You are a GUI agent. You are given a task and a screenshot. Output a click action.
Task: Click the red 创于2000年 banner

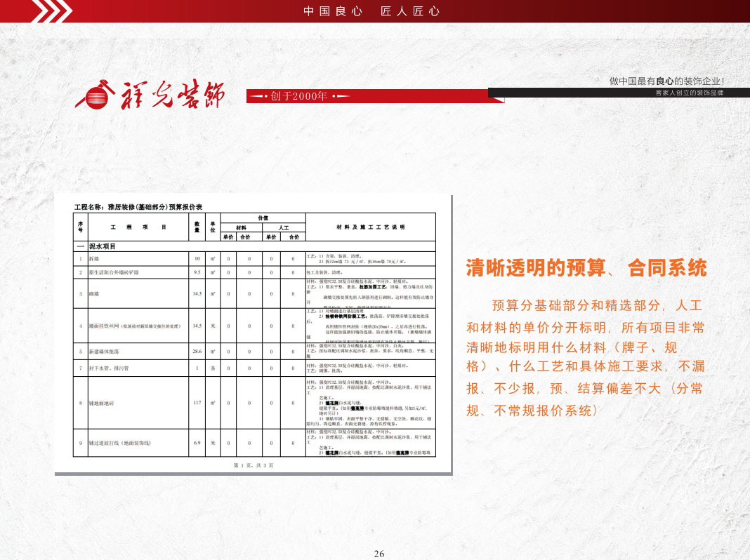375,96
